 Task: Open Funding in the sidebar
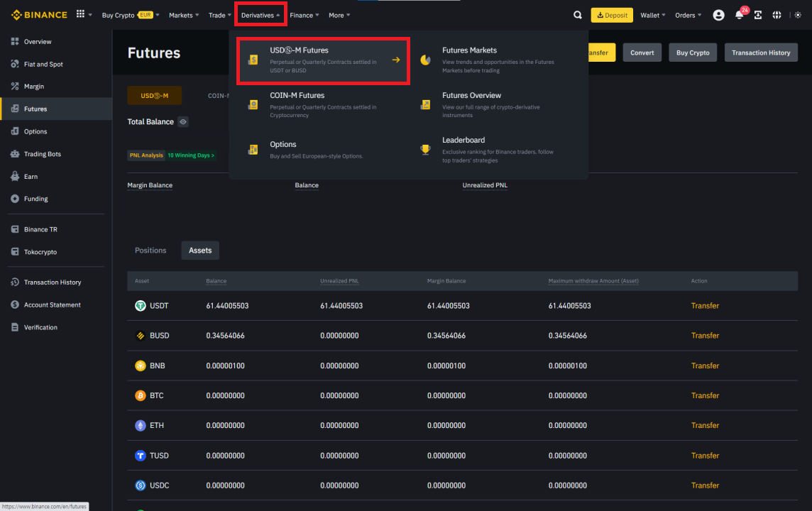pos(56,199)
